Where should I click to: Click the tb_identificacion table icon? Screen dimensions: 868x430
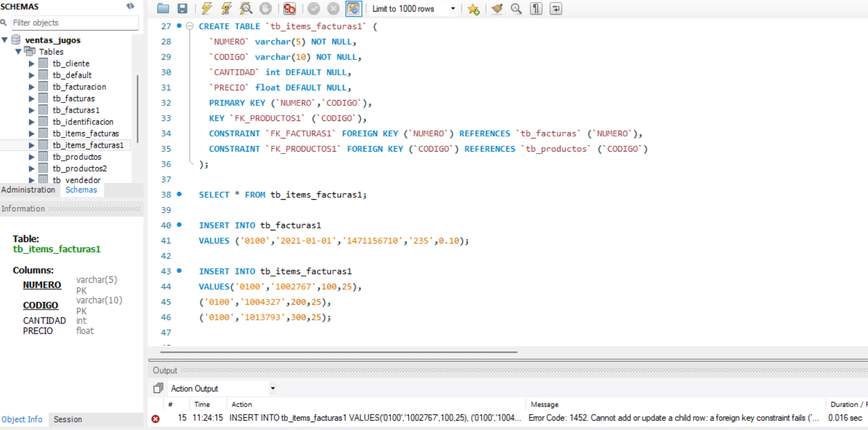point(43,121)
